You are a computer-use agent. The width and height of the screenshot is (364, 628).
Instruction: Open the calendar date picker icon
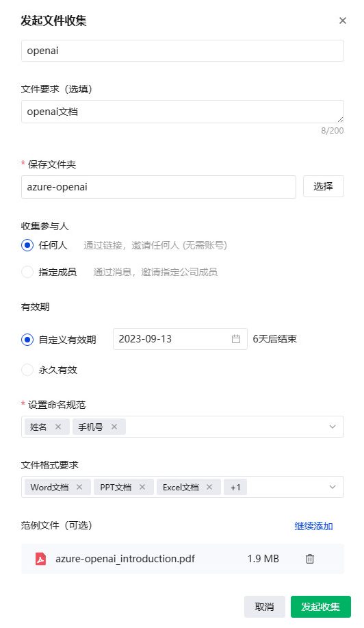236,339
